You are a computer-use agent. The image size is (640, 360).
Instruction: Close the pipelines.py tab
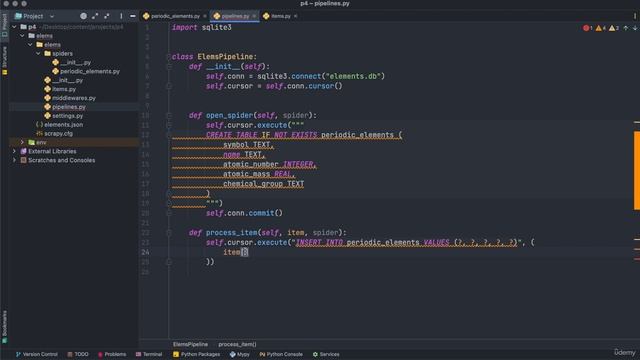pyautogui.click(x=254, y=16)
